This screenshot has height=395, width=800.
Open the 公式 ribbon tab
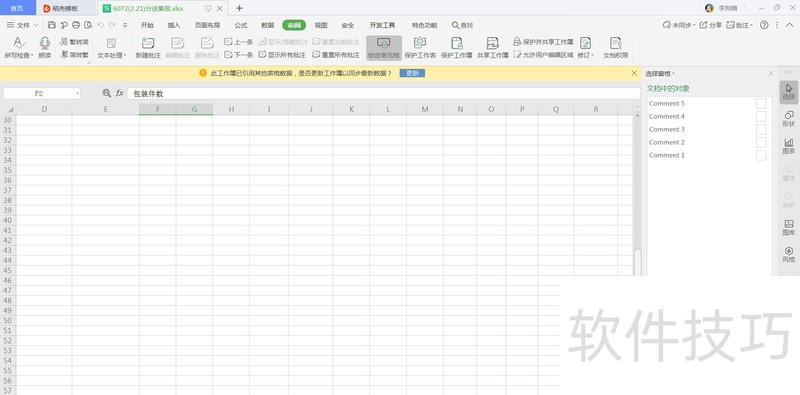[241, 25]
